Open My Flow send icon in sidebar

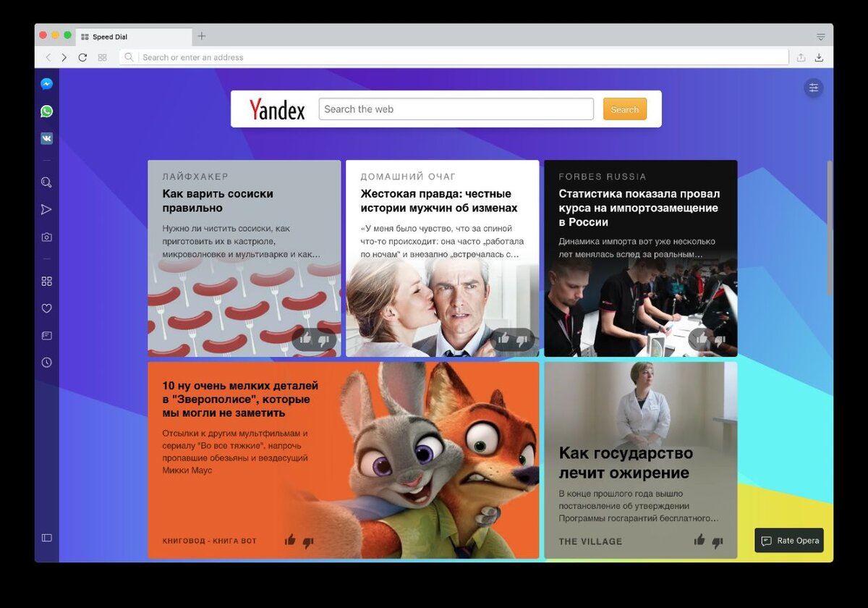coord(46,209)
